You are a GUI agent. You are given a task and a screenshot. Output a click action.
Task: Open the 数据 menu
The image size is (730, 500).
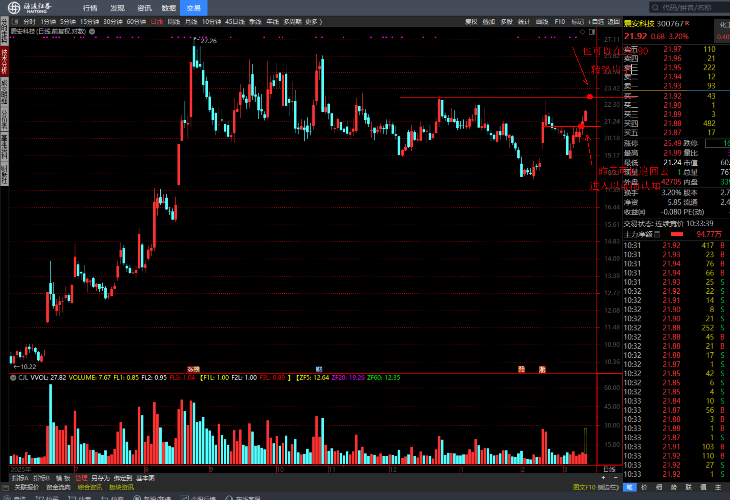pos(169,8)
